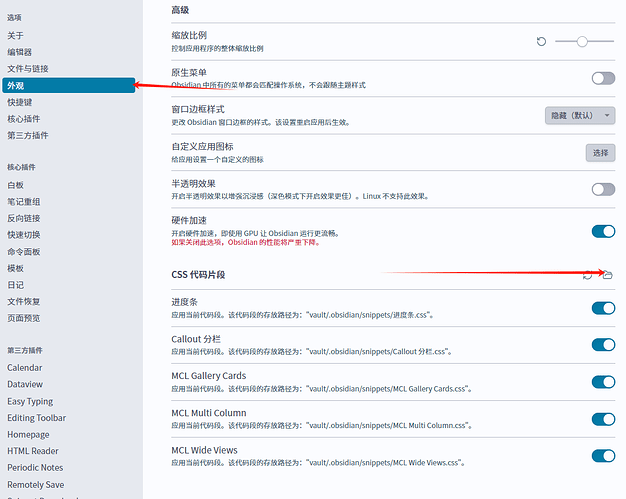Click the 缩放比例 slider handle
626x499 pixels.
(x=581, y=41)
